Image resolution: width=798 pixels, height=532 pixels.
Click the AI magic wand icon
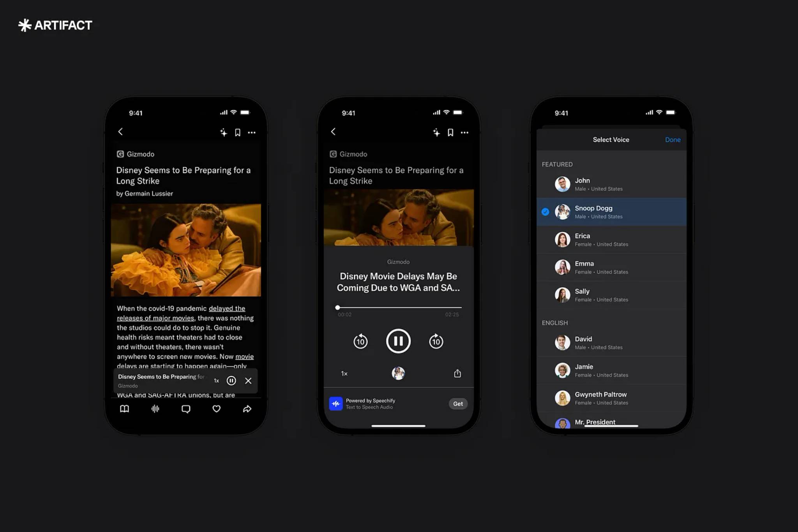tap(224, 131)
